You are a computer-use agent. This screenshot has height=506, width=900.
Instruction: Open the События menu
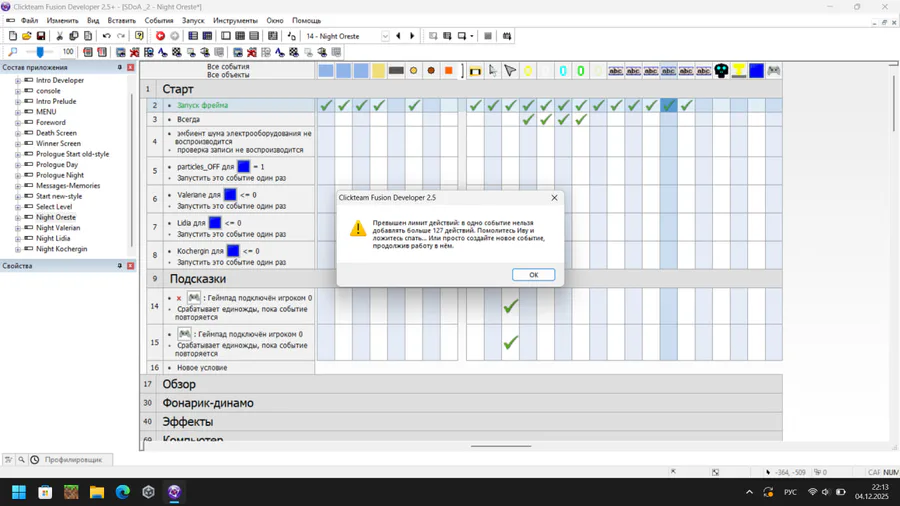pos(159,21)
